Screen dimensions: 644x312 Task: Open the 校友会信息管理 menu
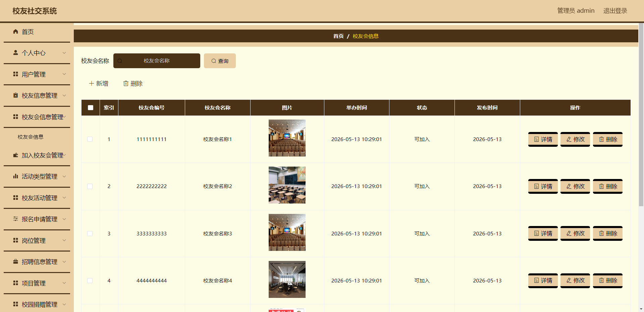[37, 117]
